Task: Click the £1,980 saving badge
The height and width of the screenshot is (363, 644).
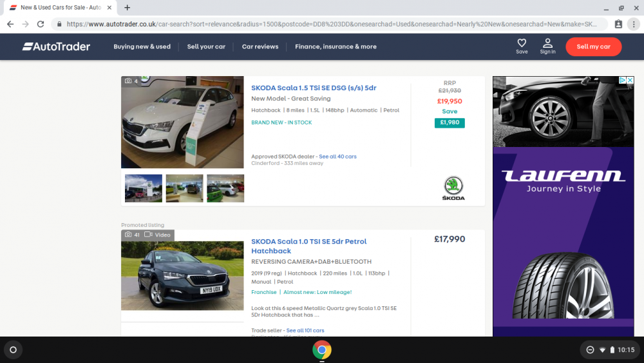Action: pyautogui.click(x=450, y=123)
